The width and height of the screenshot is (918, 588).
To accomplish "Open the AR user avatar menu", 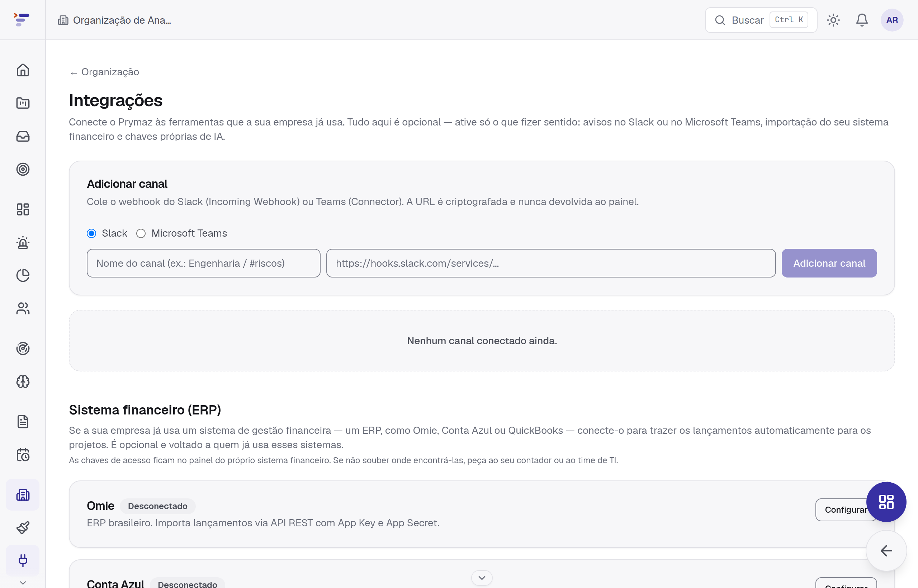I will (x=892, y=20).
